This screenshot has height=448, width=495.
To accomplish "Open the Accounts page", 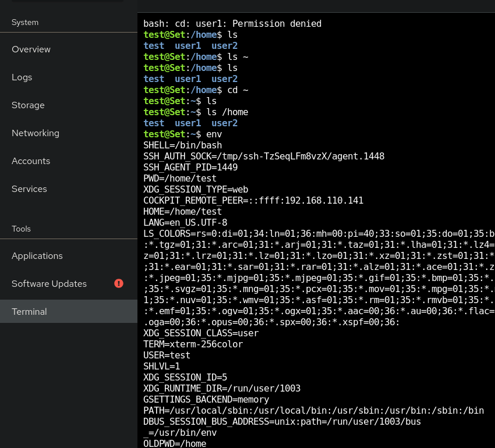I will pyautogui.click(x=31, y=161).
